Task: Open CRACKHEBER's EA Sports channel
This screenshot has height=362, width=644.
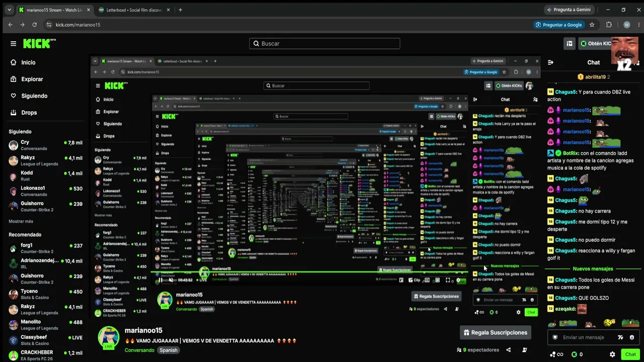Action: click(x=45, y=355)
